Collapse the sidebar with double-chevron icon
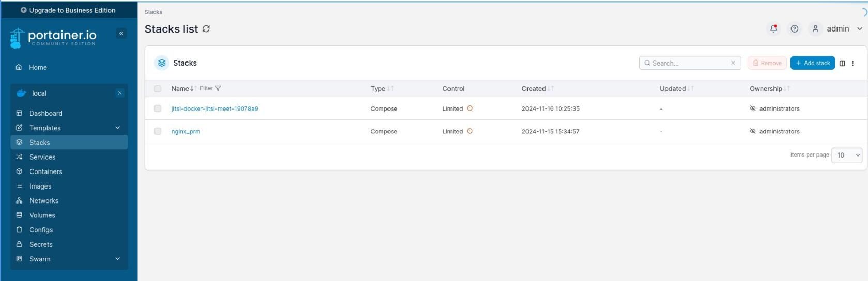The width and height of the screenshot is (868, 281). (121, 34)
